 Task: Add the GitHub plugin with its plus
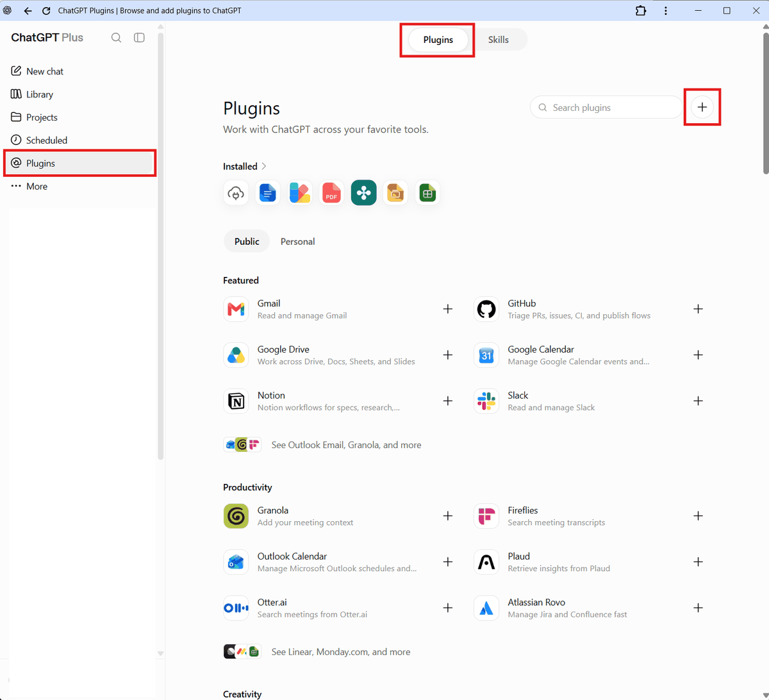pos(699,309)
